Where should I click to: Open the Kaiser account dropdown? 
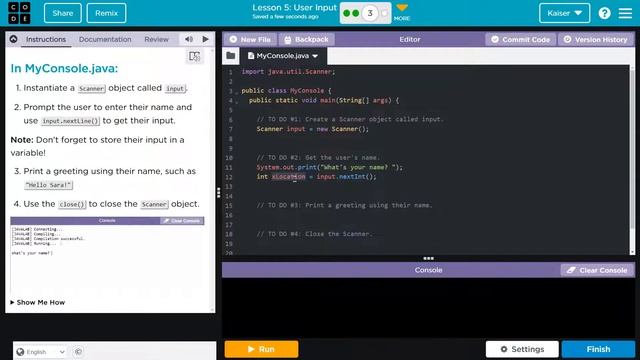tap(564, 13)
